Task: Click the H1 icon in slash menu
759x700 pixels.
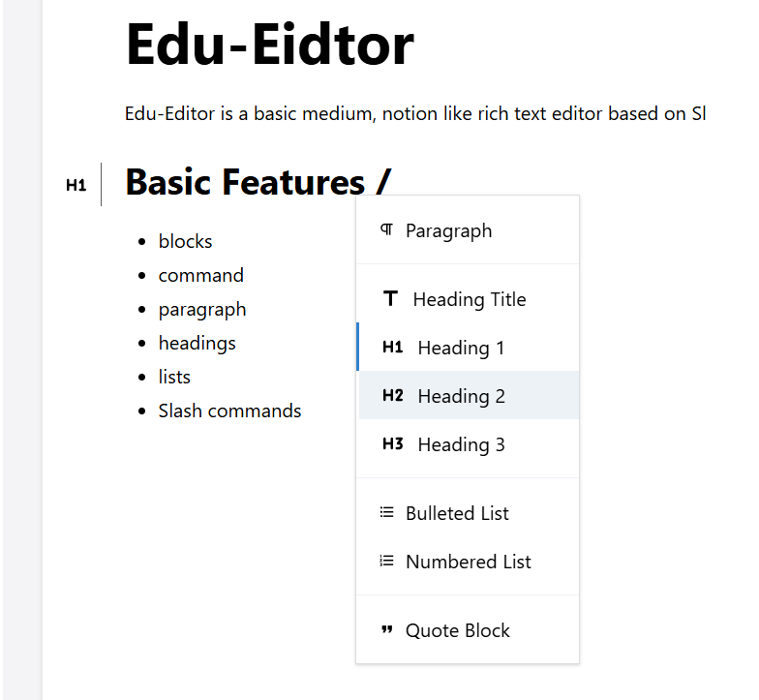Action: pyautogui.click(x=392, y=348)
